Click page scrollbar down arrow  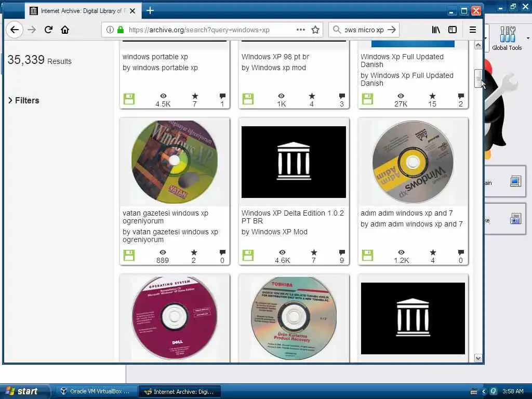[x=478, y=358]
